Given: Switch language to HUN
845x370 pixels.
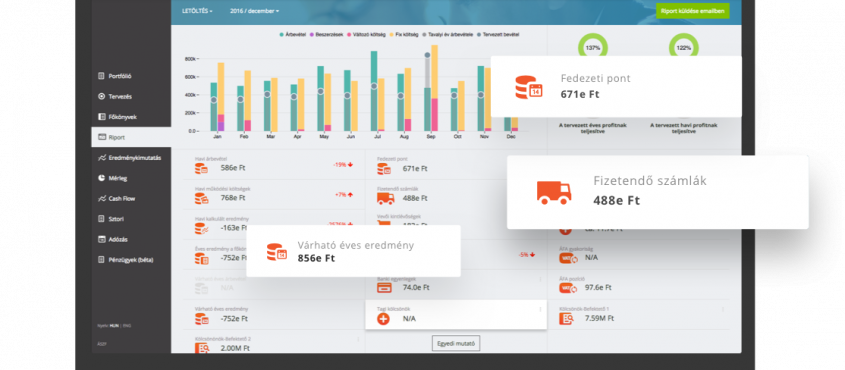Looking at the screenshot, I should coord(113,326).
